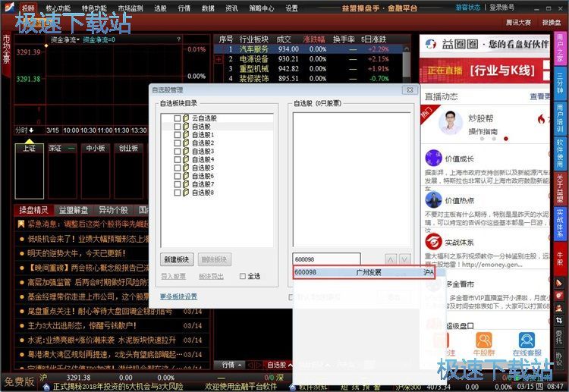Click the 牛股群 icon
The image size is (569, 392).
tap(484, 340)
